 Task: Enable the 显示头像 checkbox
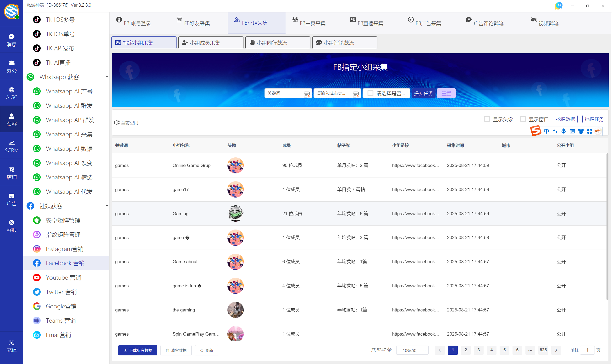tap(487, 119)
